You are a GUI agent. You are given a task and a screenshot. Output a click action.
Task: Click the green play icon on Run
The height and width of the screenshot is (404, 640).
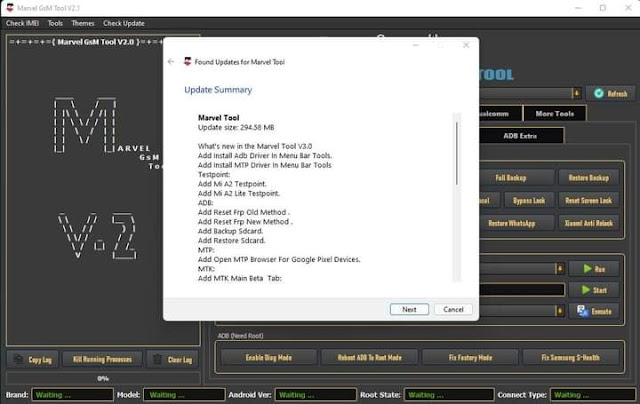587,269
